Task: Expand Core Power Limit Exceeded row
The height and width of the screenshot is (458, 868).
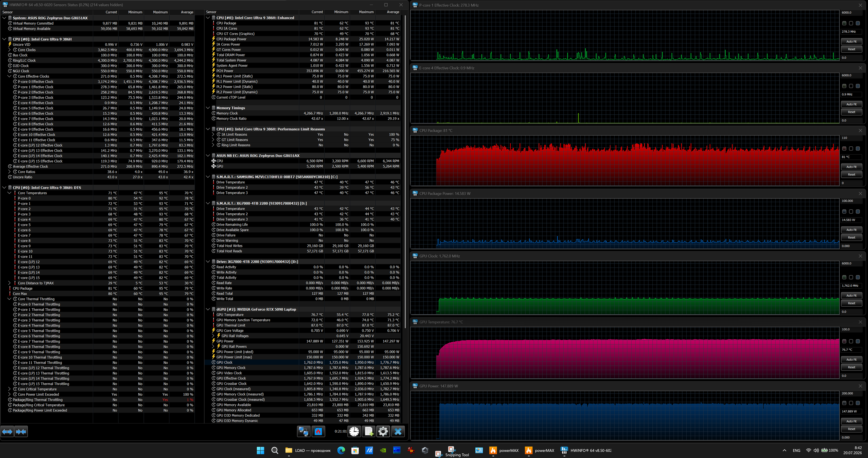Action: point(10,394)
